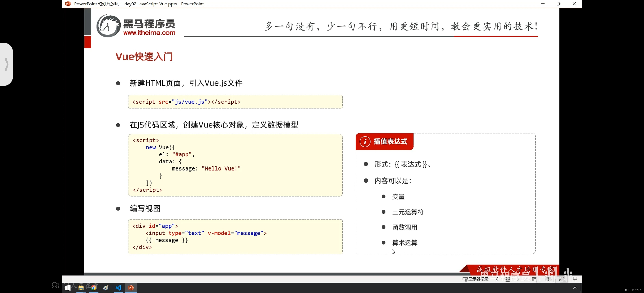Screen dimensions: 644x293
Task: Click the Vue快速入门 slide title
Action: [144, 57]
